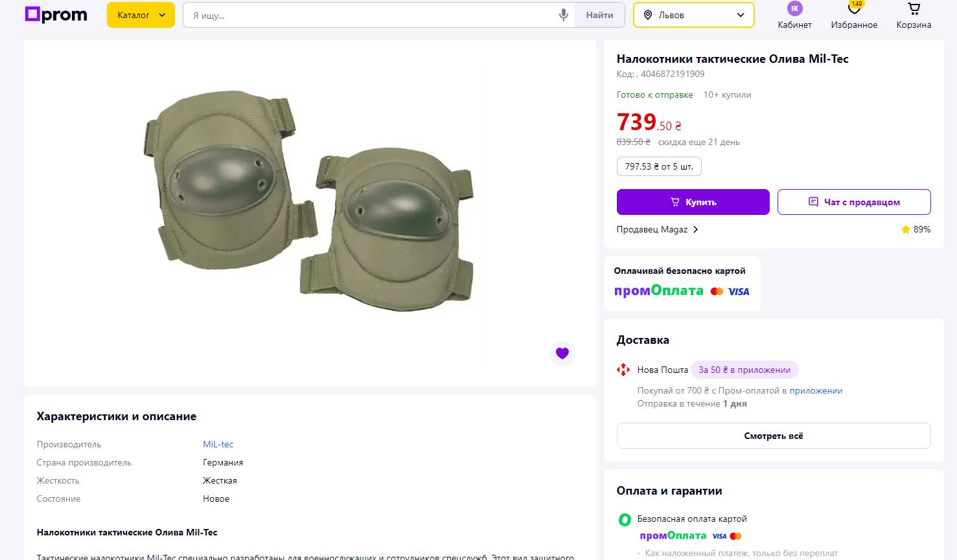The width and height of the screenshot is (957, 560).
Task: Click the Производитель label
Action: click(69, 444)
